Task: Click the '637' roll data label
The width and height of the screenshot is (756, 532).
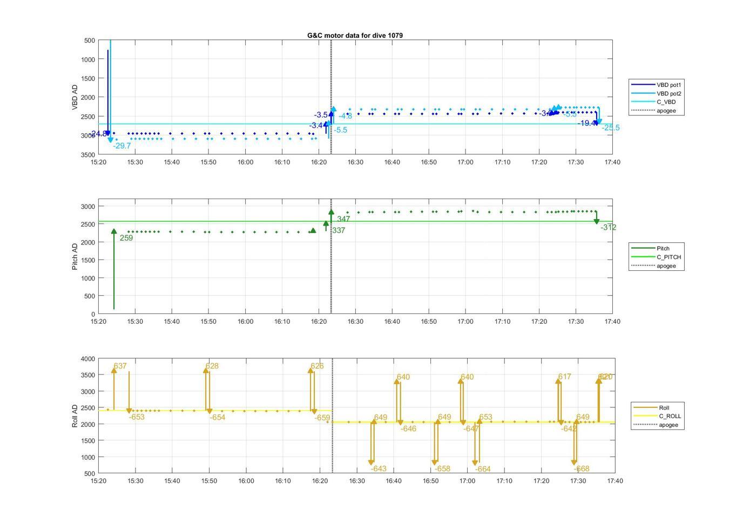Action: click(x=120, y=366)
